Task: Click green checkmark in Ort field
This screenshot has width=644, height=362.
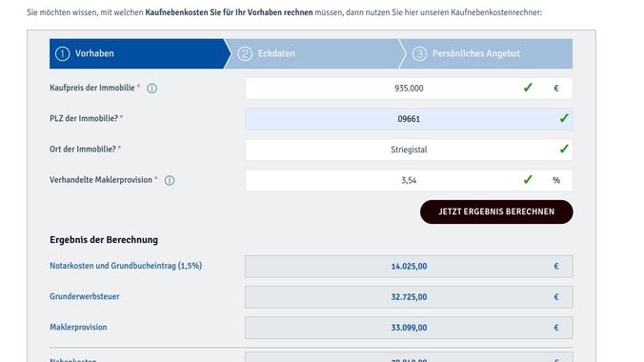Action: 564,149
